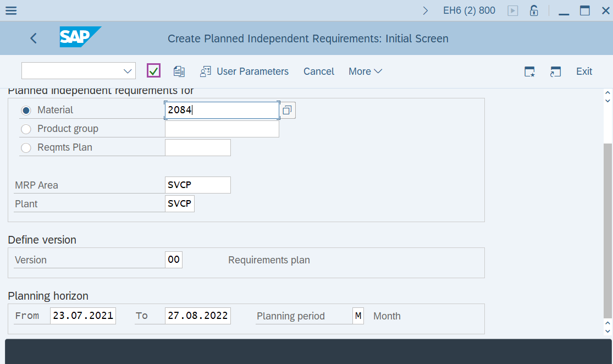
Task: Click the Cancel menu item
Action: click(319, 71)
